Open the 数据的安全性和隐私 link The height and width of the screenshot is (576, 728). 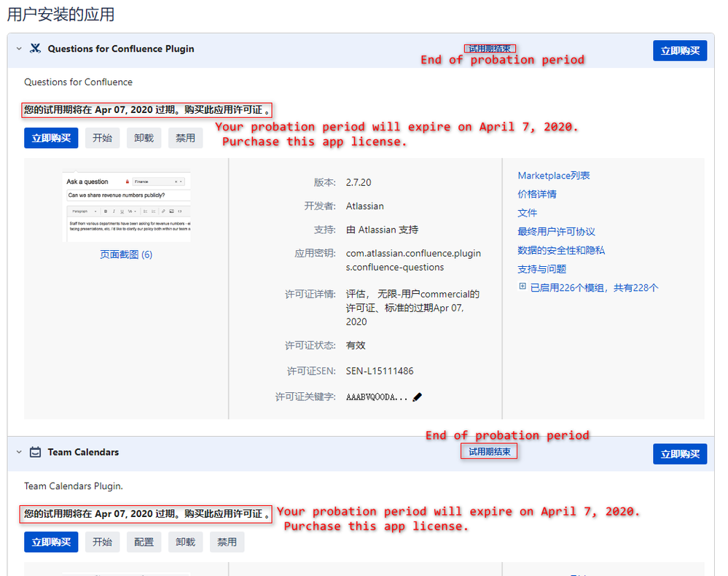click(x=561, y=250)
